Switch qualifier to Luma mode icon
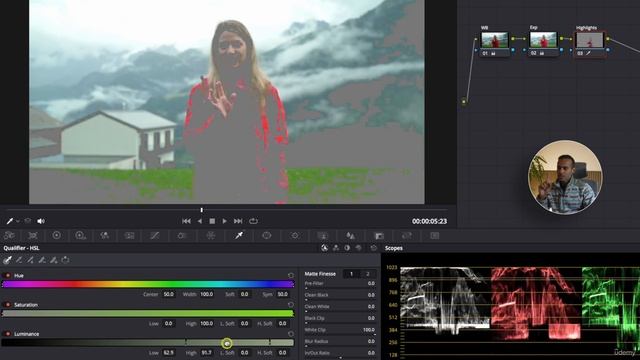The height and width of the screenshot is (360, 640). pos(347,248)
